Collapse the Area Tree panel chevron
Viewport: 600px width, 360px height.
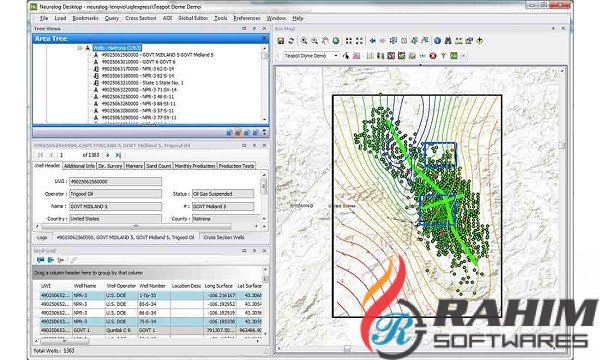click(264, 39)
